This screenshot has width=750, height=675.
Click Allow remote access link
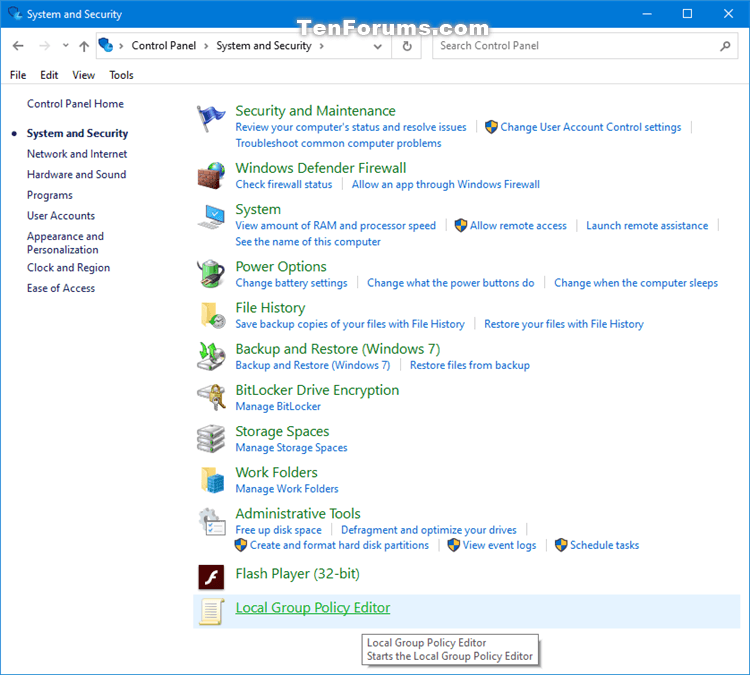[518, 226]
